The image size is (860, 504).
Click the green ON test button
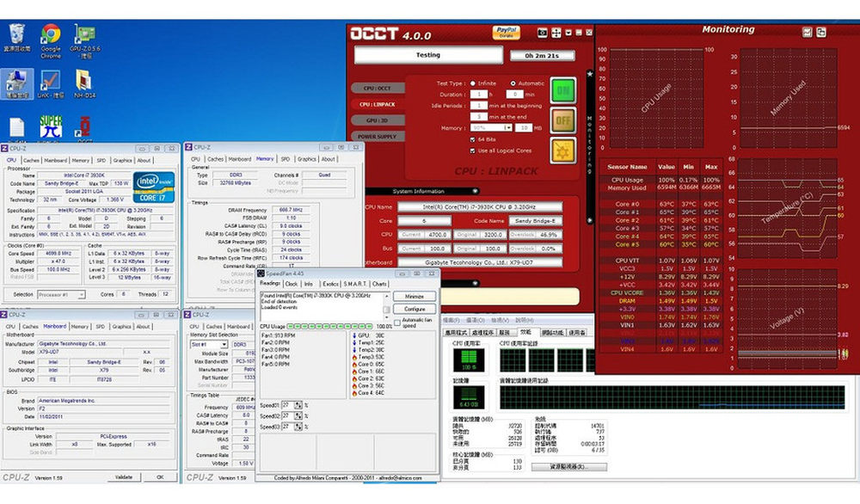tap(563, 90)
